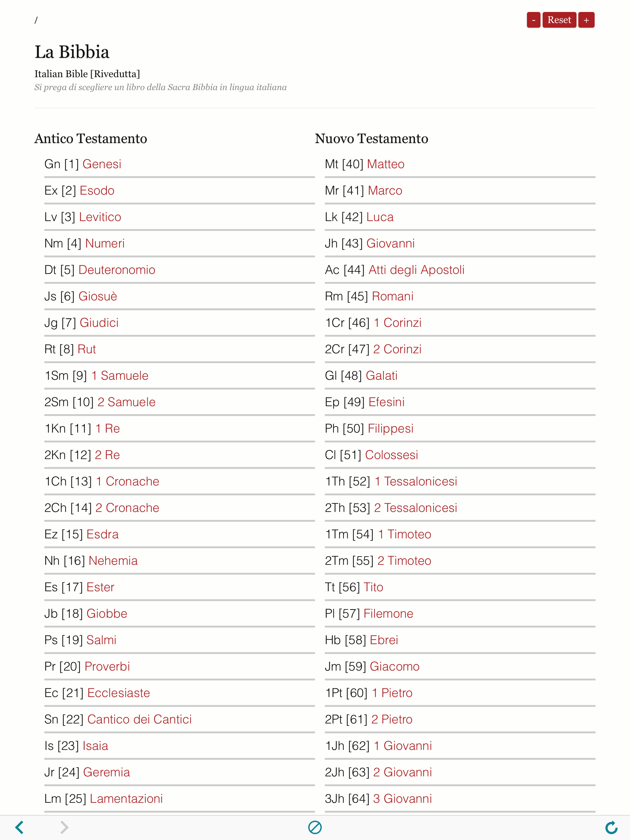Decrease font size with minus button
Screen dimensions: 630x840
click(533, 20)
